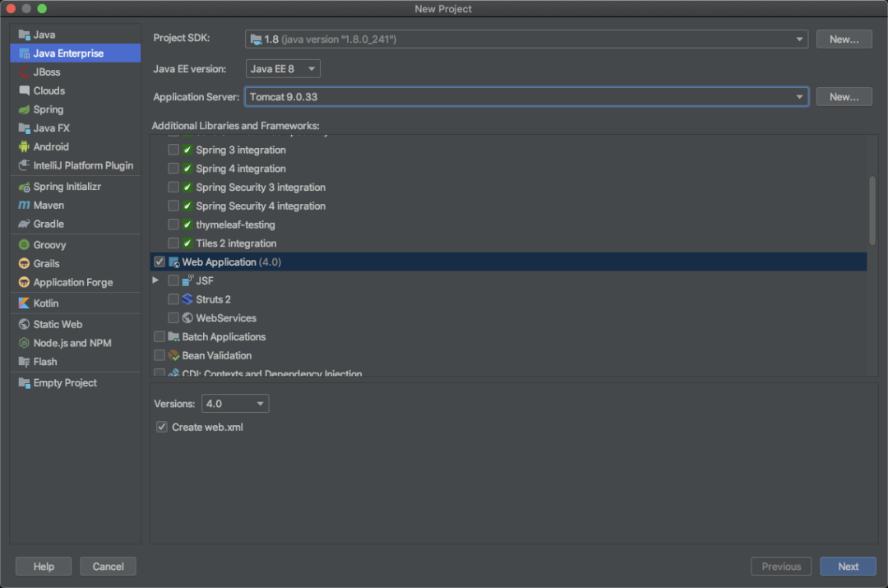This screenshot has width=888, height=588.
Task: Click the Java folder icon in sidebar
Action: click(24, 35)
